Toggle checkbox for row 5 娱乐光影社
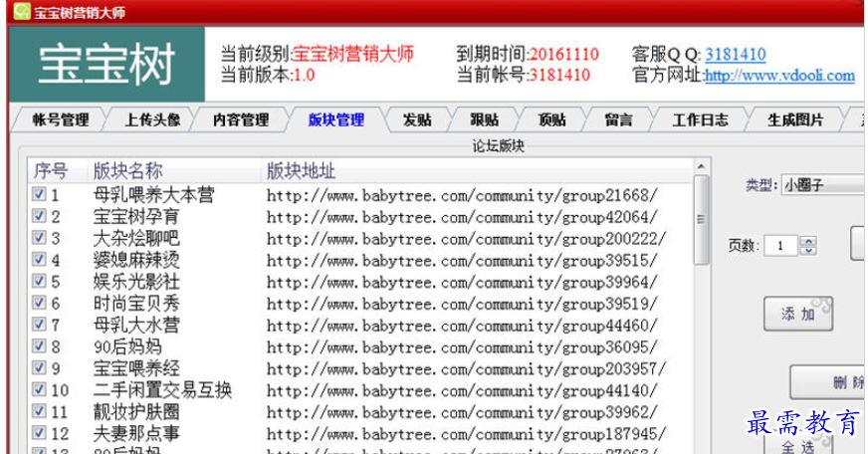 39,281
